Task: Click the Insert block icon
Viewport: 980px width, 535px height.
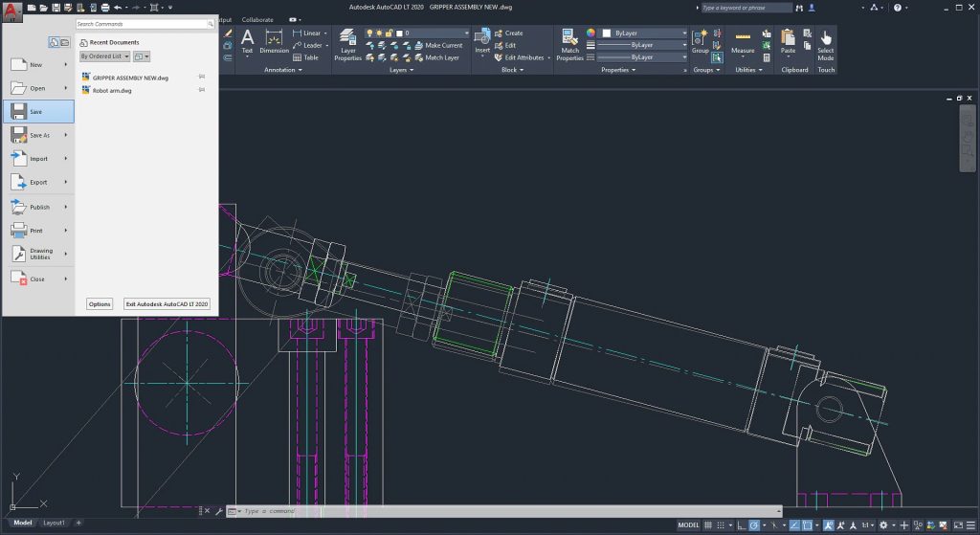Action: (482, 37)
